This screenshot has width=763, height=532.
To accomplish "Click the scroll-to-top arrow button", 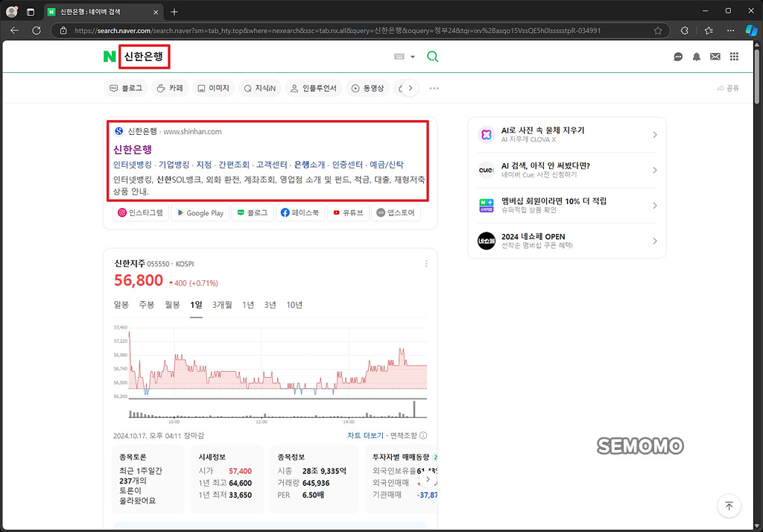I will click(x=729, y=506).
